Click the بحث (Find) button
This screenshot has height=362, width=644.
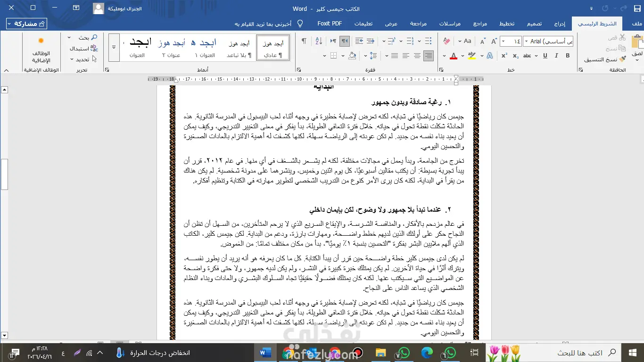[x=88, y=38]
